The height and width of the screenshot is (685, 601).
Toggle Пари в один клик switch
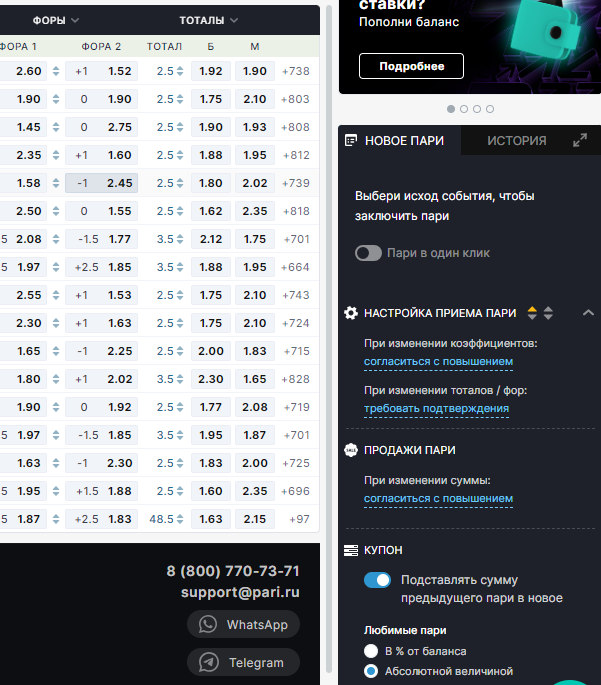pyautogui.click(x=368, y=253)
